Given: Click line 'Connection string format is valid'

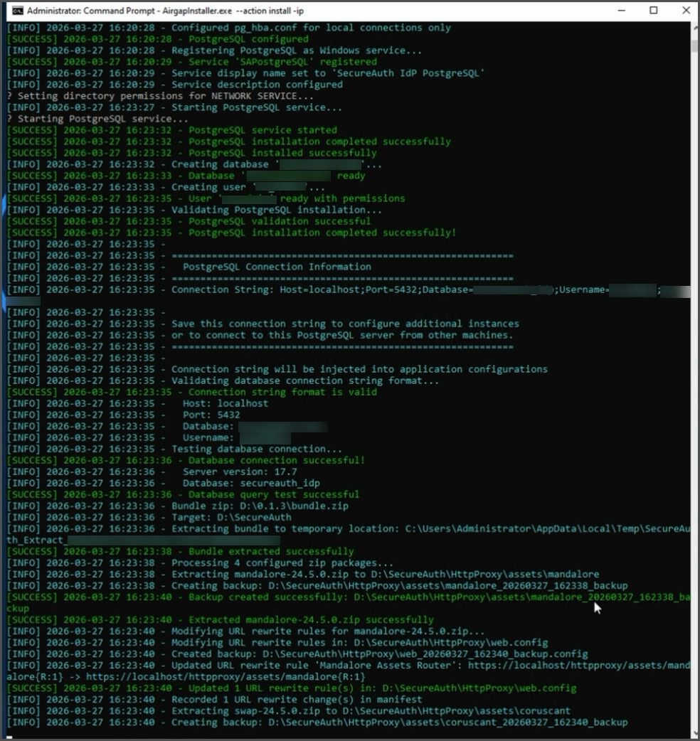Looking at the screenshot, I should (x=192, y=392).
